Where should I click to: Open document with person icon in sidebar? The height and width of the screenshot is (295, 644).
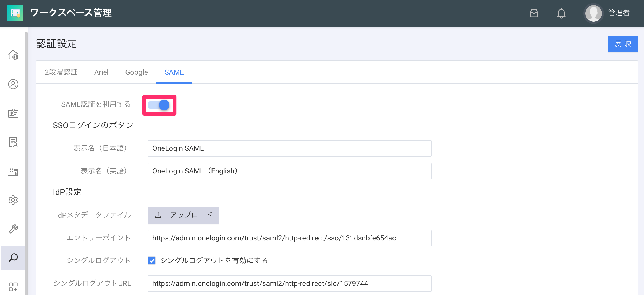click(x=13, y=142)
